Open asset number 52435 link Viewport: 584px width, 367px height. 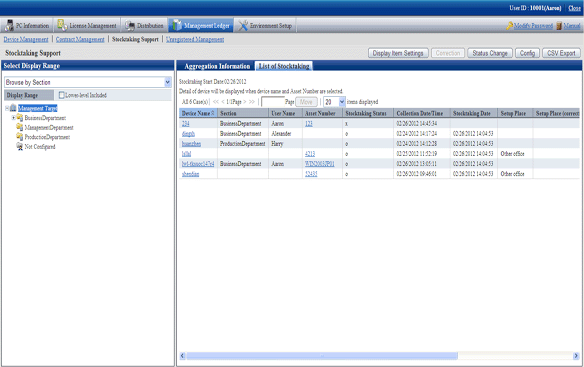pyautogui.click(x=311, y=174)
